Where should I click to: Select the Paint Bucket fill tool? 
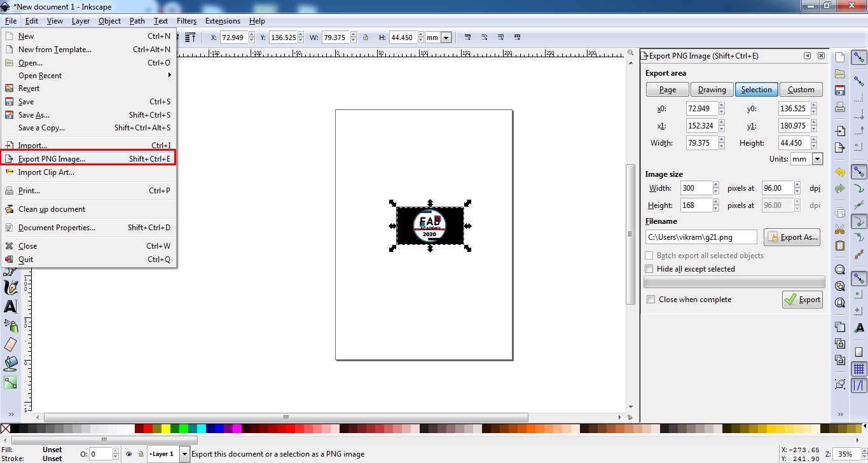(x=11, y=364)
